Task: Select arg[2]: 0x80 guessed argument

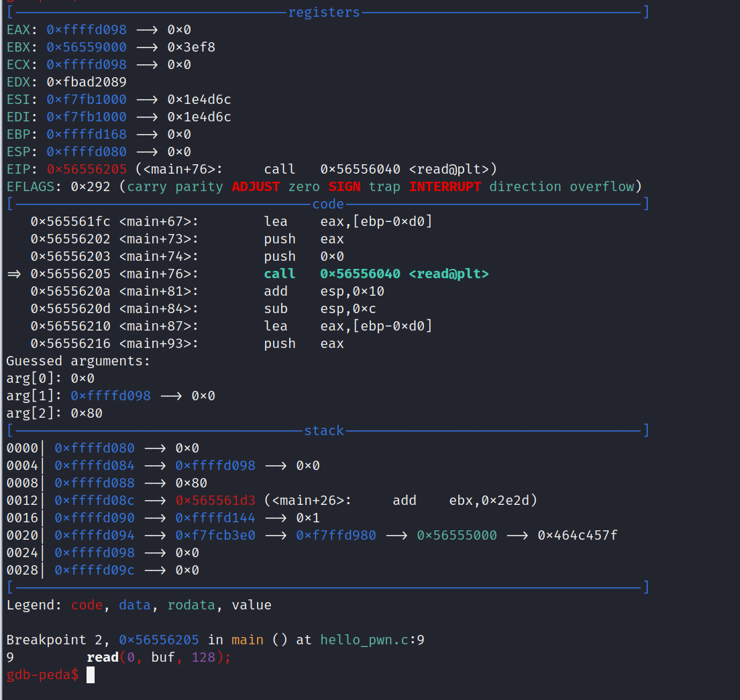Action: pyautogui.click(x=54, y=413)
